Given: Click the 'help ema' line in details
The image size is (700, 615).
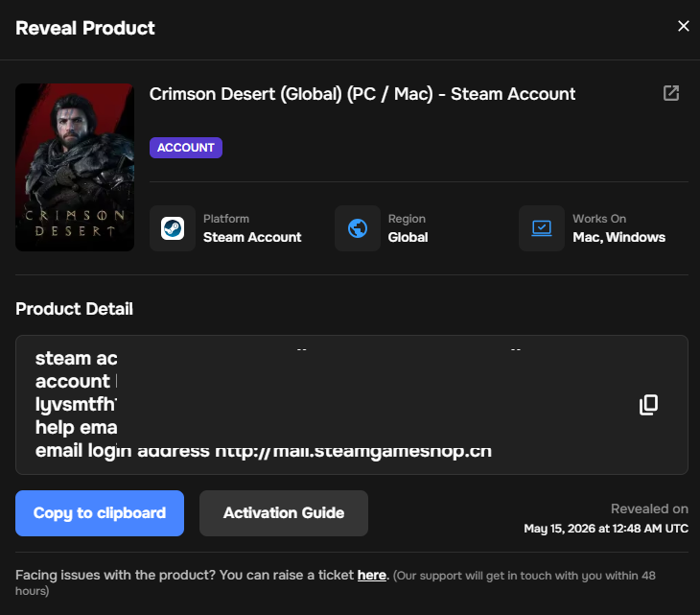Looking at the screenshot, I should click(x=76, y=427).
